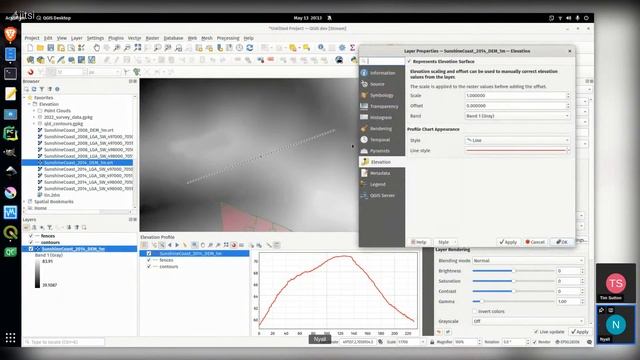Open Data Source Manager icon
The height and width of the screenshot is (360, 640).
30,60
